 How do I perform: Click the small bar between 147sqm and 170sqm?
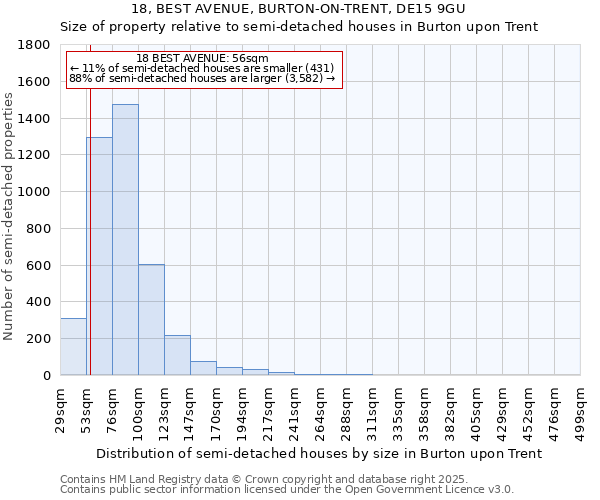[x=203, y=368]
